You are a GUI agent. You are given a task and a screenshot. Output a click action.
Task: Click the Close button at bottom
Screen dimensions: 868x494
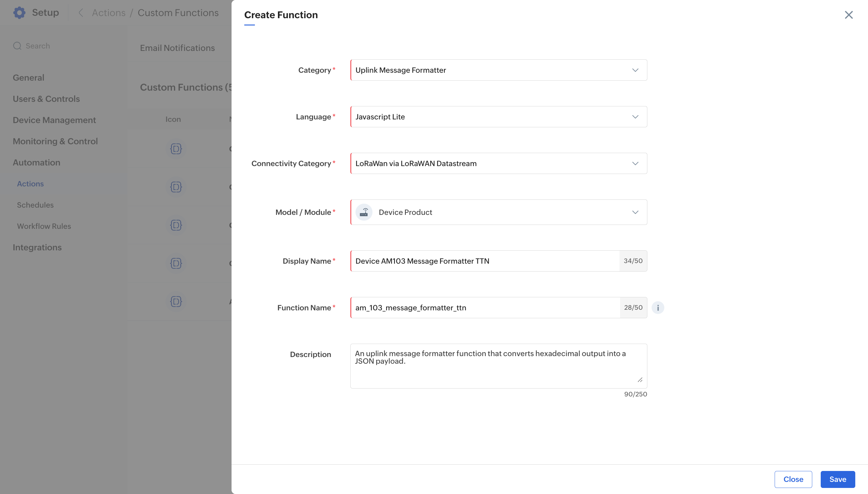tap(793, 479)
